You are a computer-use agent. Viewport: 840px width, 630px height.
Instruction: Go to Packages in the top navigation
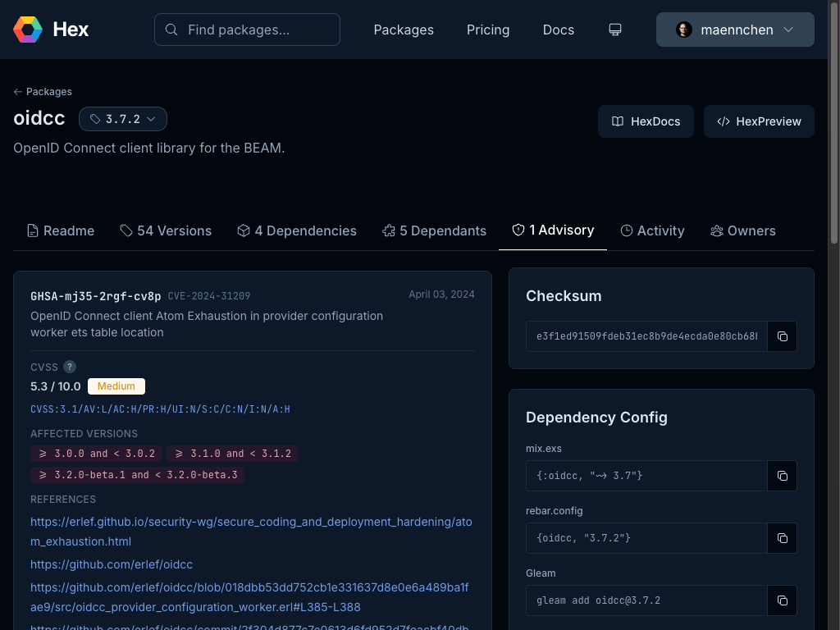pyautogui.click(x=404, y=30)
